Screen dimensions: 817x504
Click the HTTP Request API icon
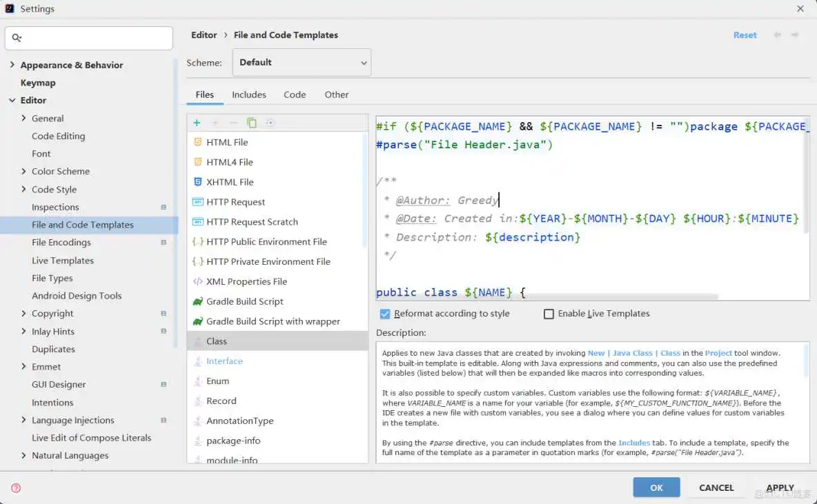198,202
